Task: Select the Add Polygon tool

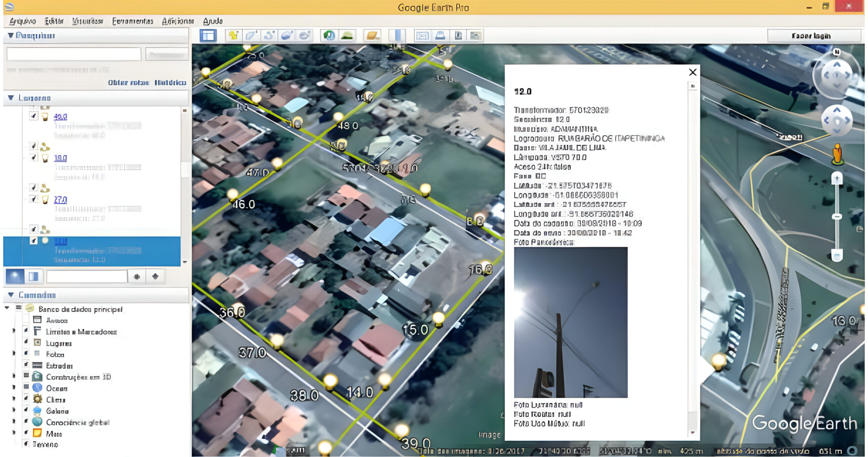Action: [x=251, y=36]
